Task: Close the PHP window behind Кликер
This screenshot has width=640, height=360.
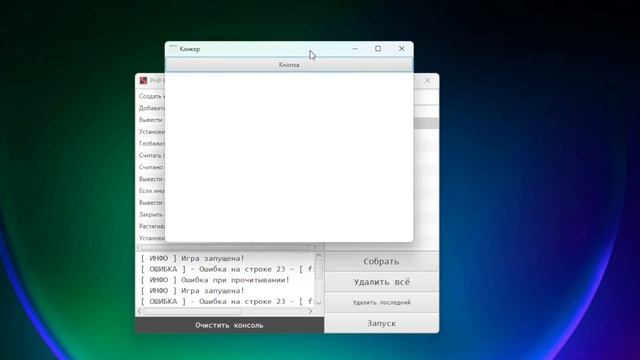Action: pyautogui.click(x=427, y=81)
